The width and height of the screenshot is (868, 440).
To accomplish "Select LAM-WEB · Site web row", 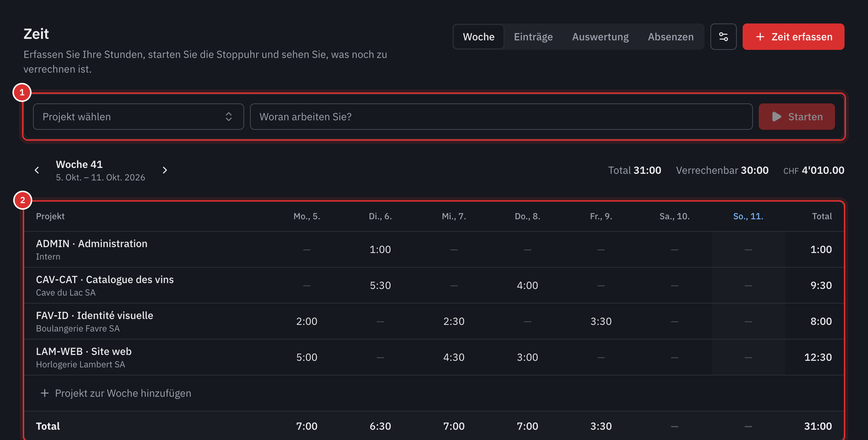I will 434,357.
